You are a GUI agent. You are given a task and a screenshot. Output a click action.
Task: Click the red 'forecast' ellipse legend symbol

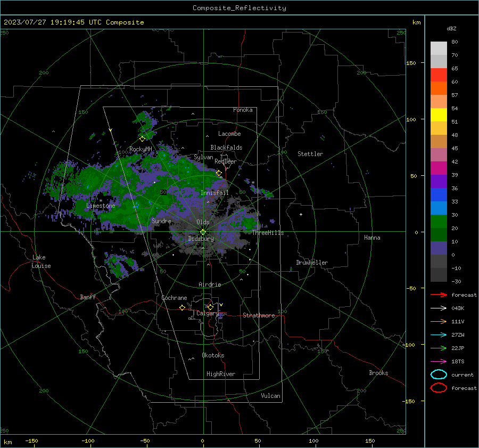[x=439, y=388]
